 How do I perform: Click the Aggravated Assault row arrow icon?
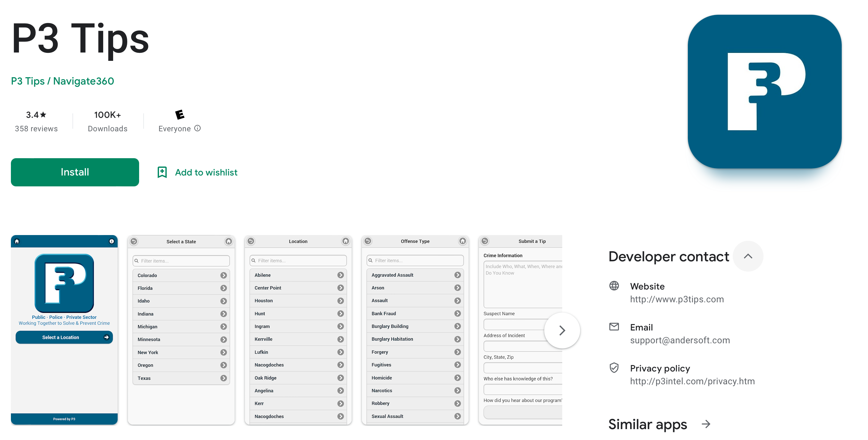tap(457, 275)
